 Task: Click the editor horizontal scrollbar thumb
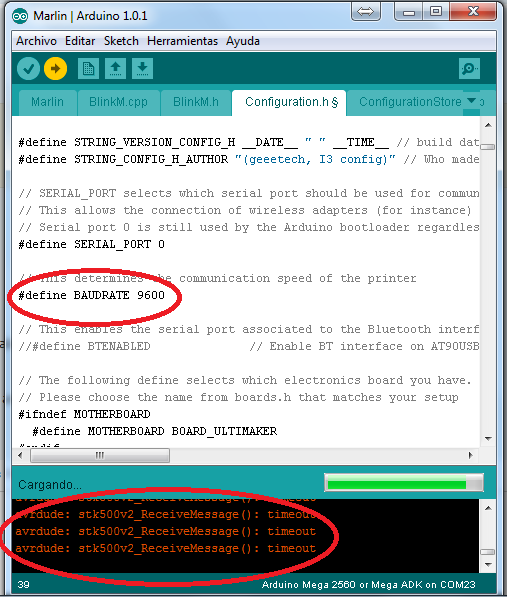pos(100,455)
